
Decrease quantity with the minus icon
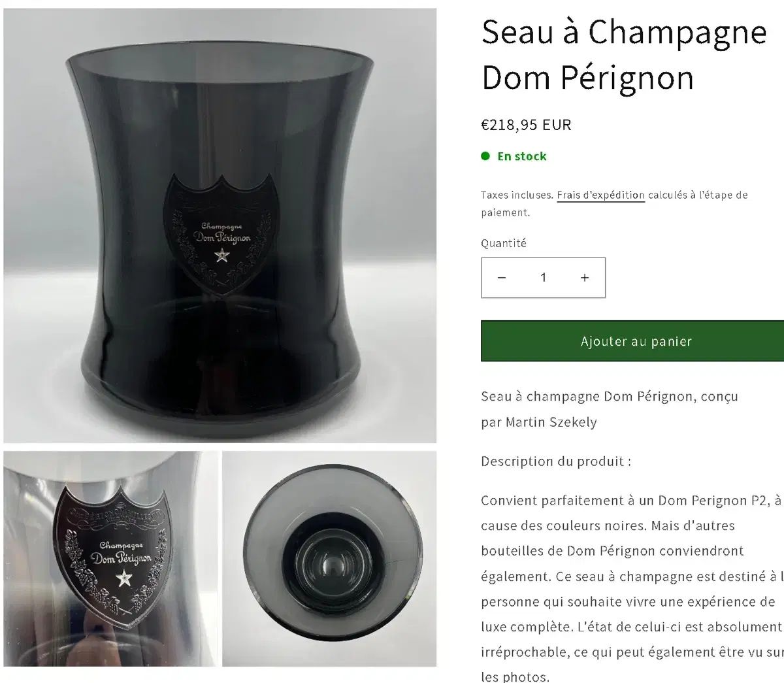(502, 278)
